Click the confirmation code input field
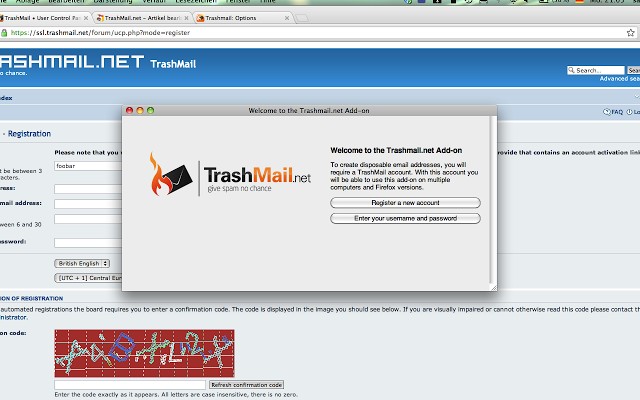This screenshot has height=400, width=640. tap(130, 384)
